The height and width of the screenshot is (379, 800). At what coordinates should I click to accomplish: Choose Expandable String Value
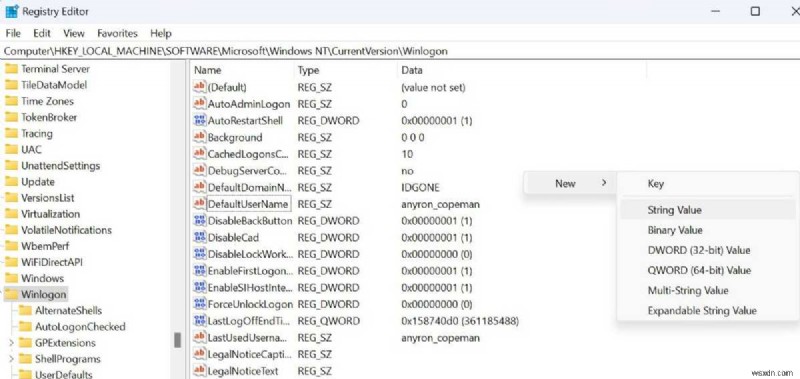coord(708,310)
